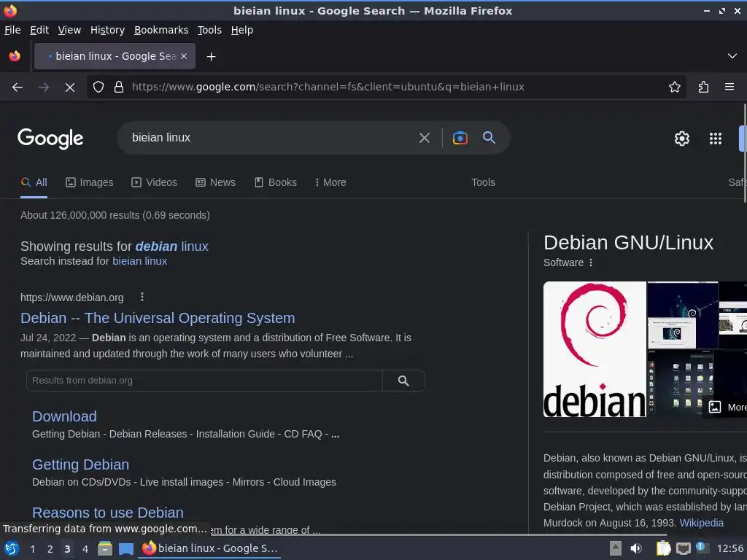Viewport: 747px width, 560px height.
Task: Open Debian Universal Operating System result
Action: (158, 318)
